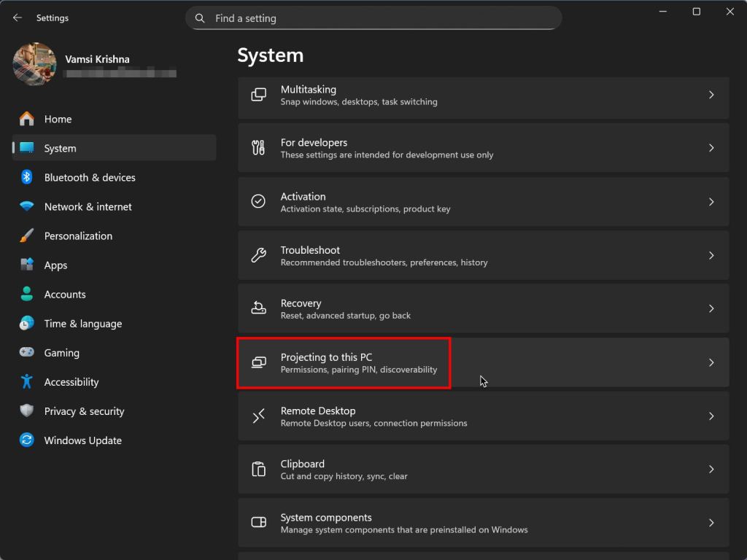Select Gaming label in sidebar

(x=62, y=353)
